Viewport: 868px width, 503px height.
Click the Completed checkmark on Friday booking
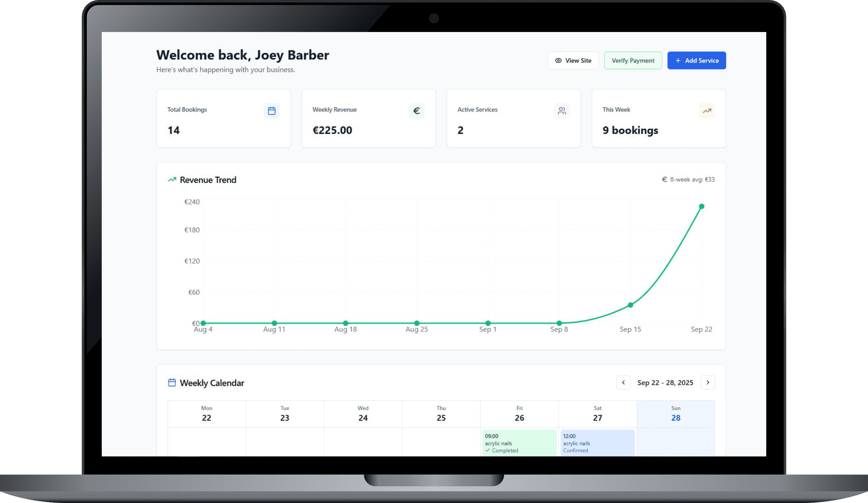click(487, 450)
